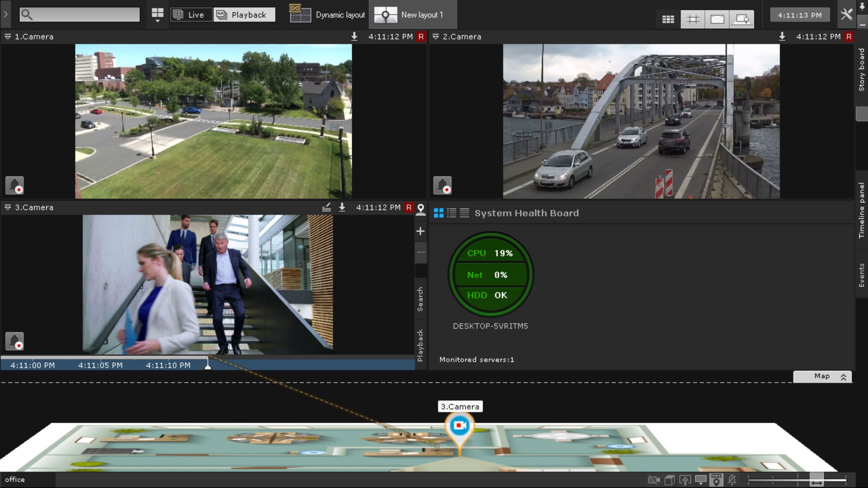The image size is (868, 488).
Task: Open the settings wrench icon
Action: click(x=846, y=14)
